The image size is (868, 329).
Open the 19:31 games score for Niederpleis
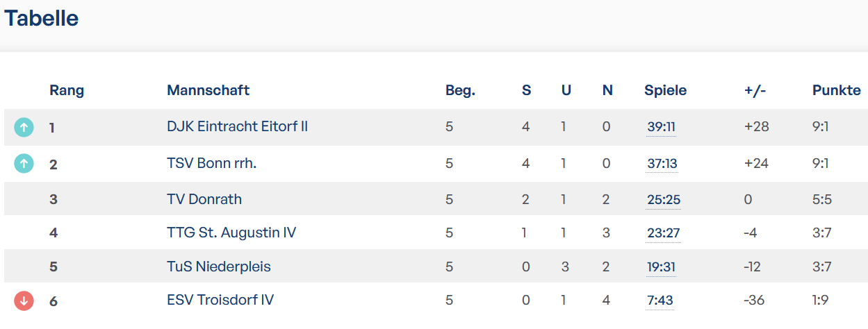tap(661, 267)
